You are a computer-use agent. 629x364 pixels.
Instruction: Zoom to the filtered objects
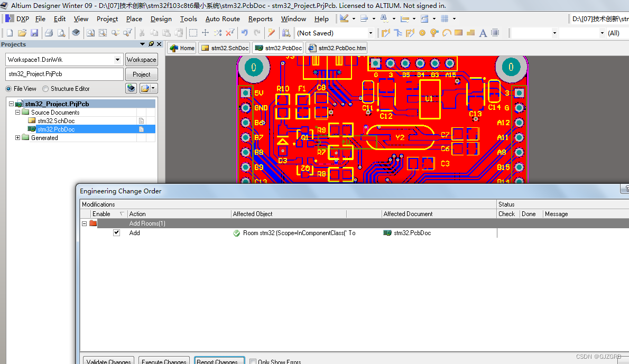[x=127, y=33]
